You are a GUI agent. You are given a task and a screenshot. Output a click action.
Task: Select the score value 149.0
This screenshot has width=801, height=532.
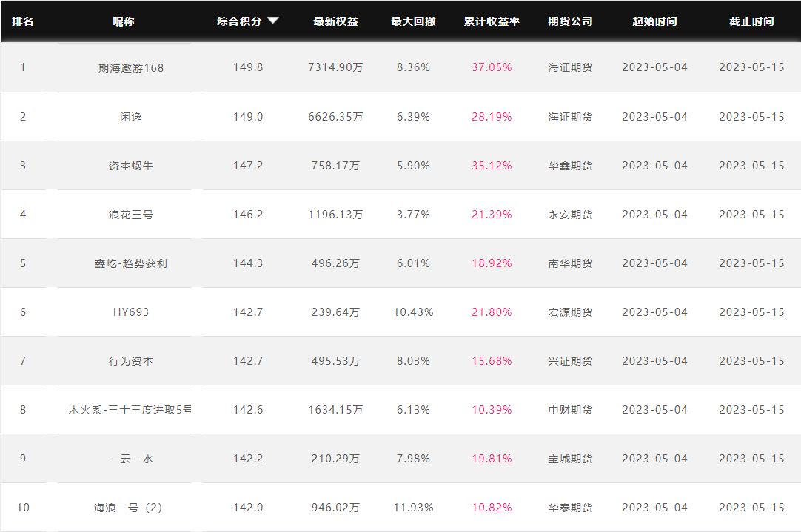click(x=248, y=117)
